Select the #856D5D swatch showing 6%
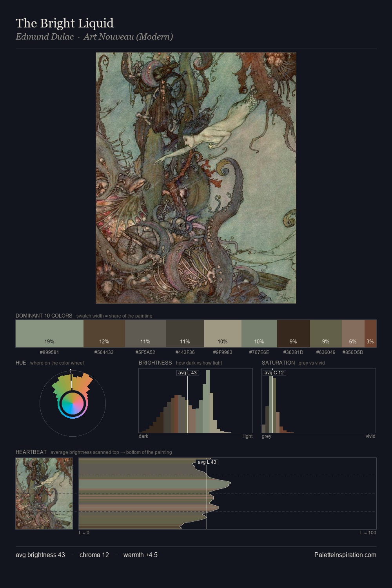The image size is (392, 588). (x=353, y=334)
